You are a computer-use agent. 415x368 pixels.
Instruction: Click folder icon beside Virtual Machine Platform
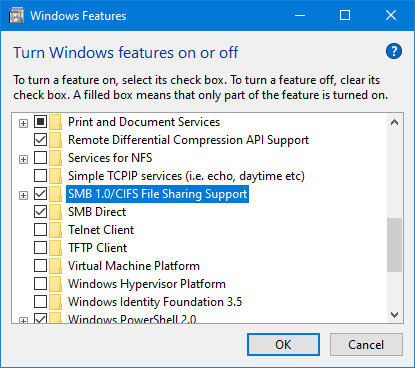click(x=55, y=266)
